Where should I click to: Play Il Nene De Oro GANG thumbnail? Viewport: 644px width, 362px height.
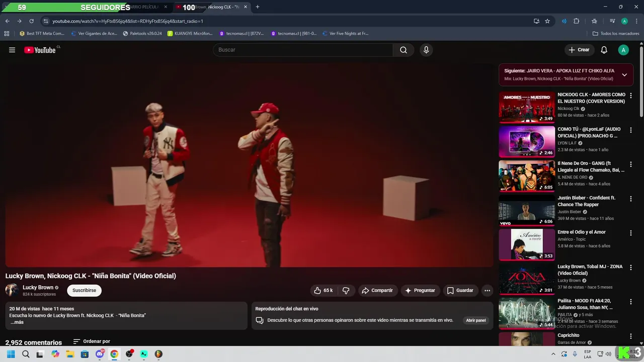click(527, 176)
